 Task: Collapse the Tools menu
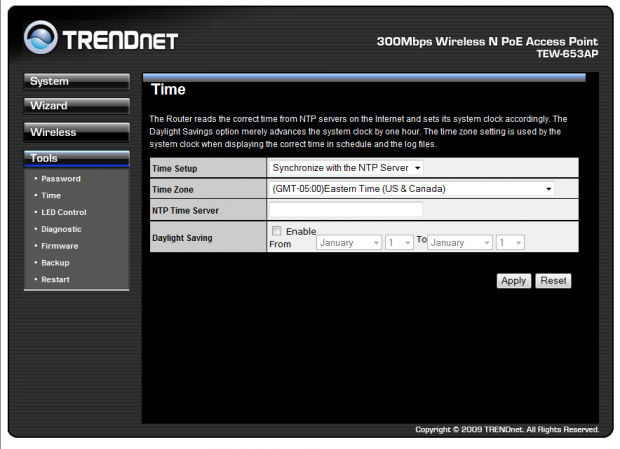tap(77, 158)
